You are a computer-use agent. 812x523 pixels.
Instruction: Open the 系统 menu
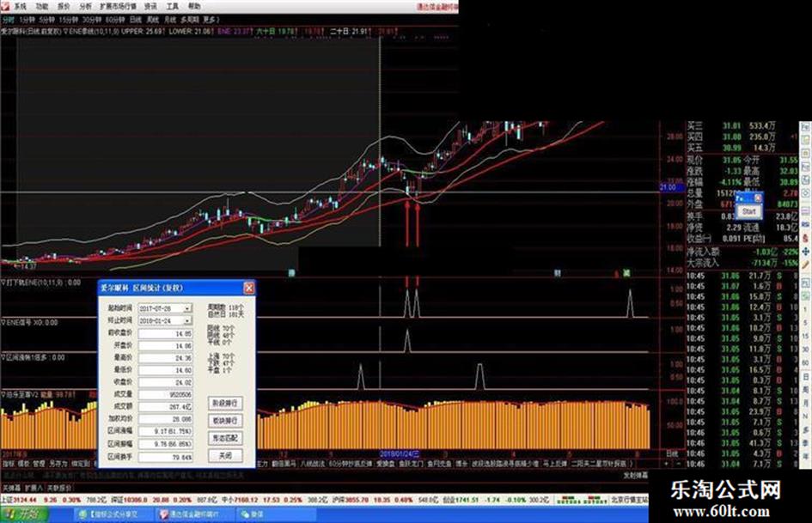21,6
